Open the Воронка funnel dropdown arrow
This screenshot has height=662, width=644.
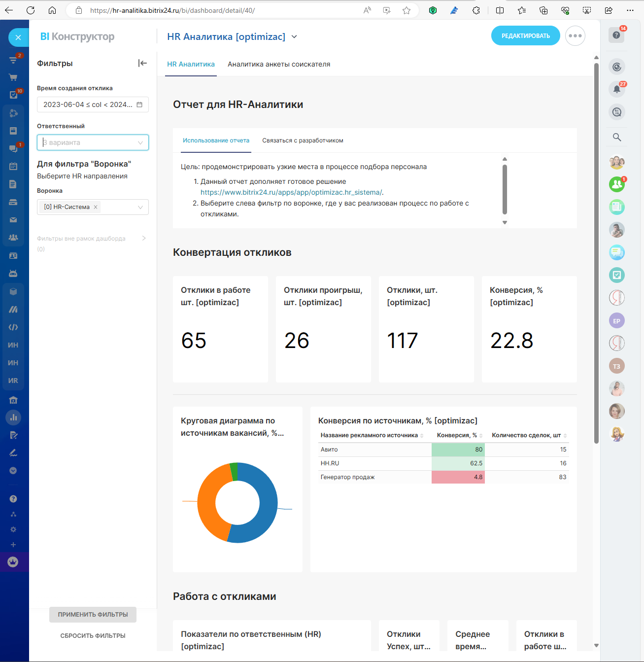point(140,207)
